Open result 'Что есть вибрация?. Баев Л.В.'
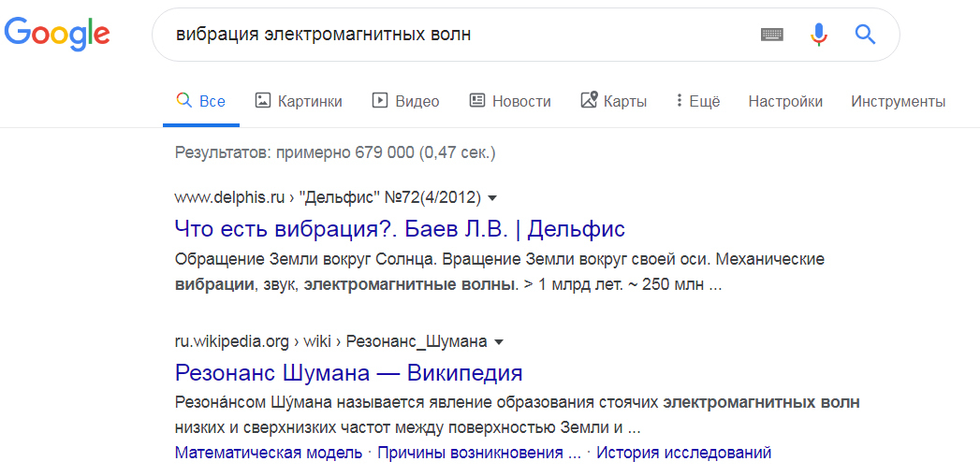Image resolution: width=980 pixels, height=476 pixels. (400, 228)
